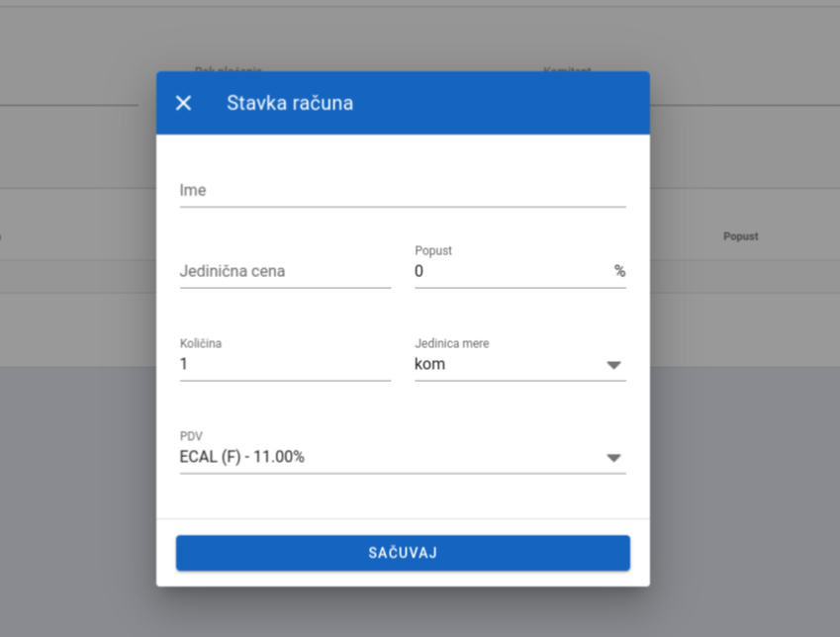Click the Komitent header behind dialog
Image resolution: width=840 pixels, height=637 pixels.
tap(567, 70)
